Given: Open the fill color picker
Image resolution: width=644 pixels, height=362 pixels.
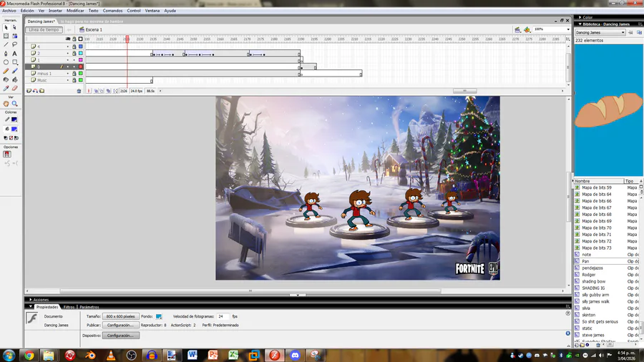Looking at the screenshot, I should click(x=14, y=129).
